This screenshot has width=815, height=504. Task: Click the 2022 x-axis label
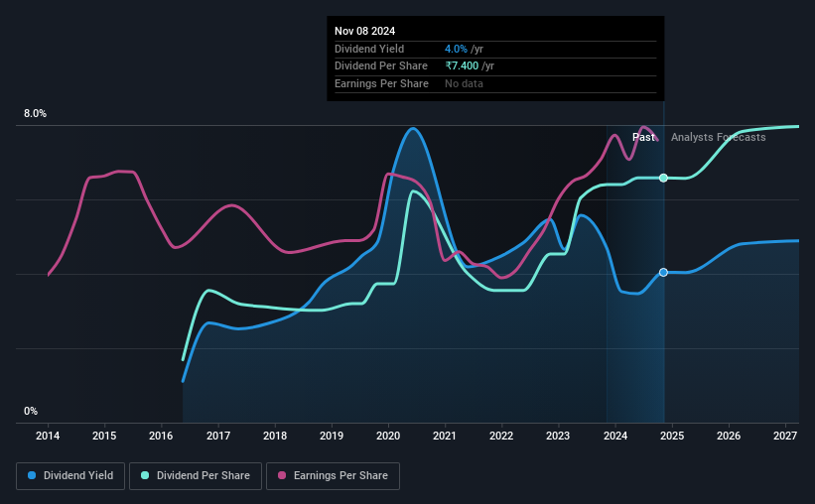tap(501, 436)
